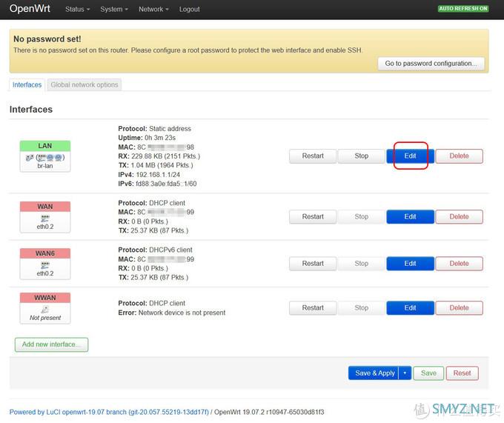Click the WWAN interface name badge
504x423 pixels.
pos(45,298)
